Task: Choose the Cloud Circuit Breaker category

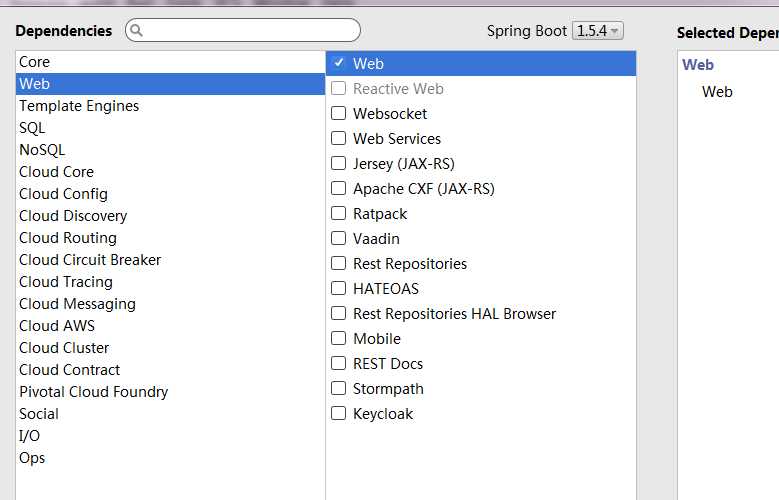Action: click(x=170, y=260)
